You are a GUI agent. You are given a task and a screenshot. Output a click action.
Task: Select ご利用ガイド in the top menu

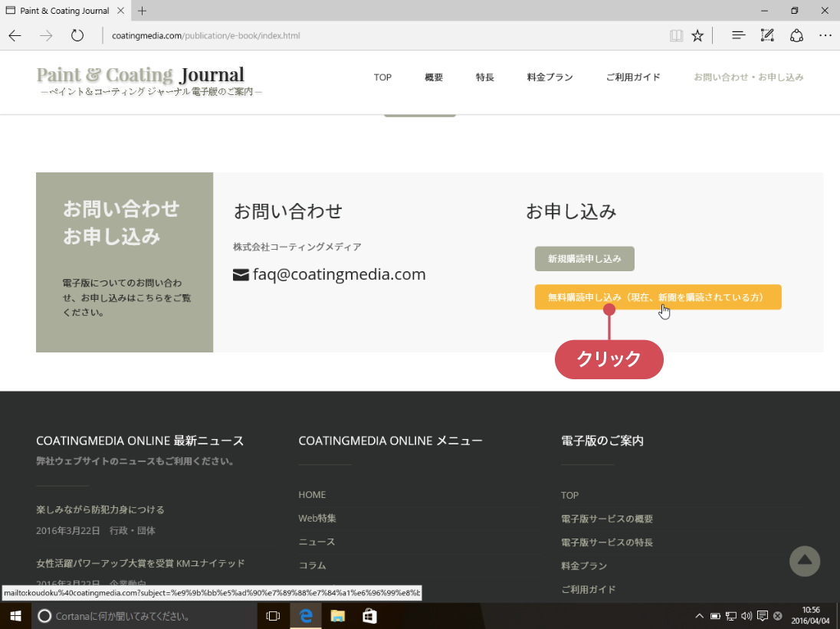(x=633, y=77)
